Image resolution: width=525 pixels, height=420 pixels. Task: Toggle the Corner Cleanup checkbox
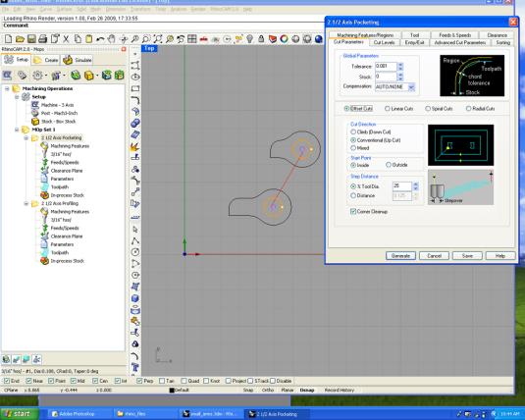click(353, 211)
